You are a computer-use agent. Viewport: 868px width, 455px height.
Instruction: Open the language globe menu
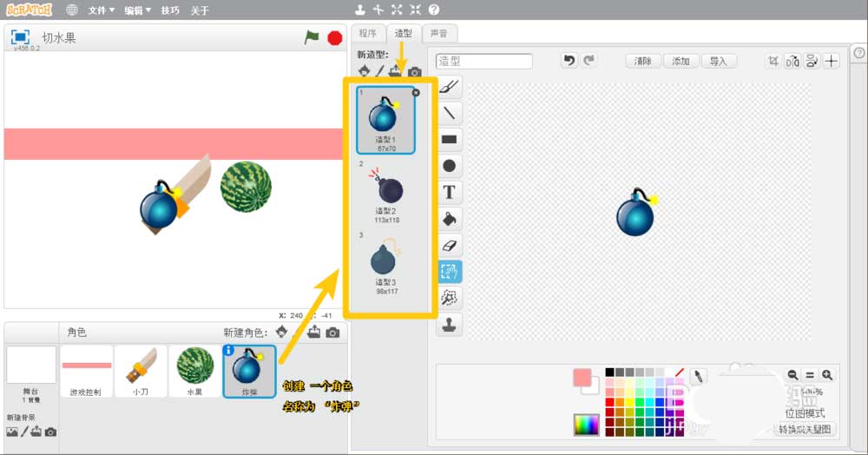(x=72, y=10)
